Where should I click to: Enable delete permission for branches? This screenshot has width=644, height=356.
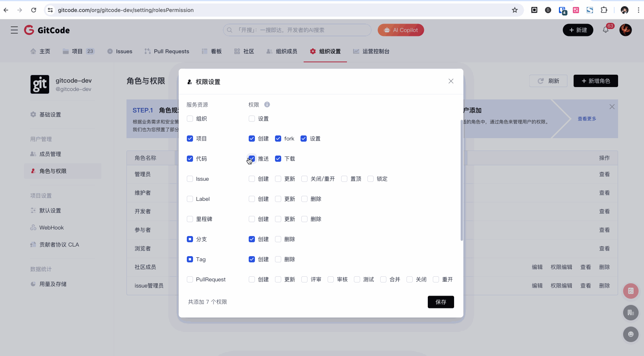pos(278,239)
